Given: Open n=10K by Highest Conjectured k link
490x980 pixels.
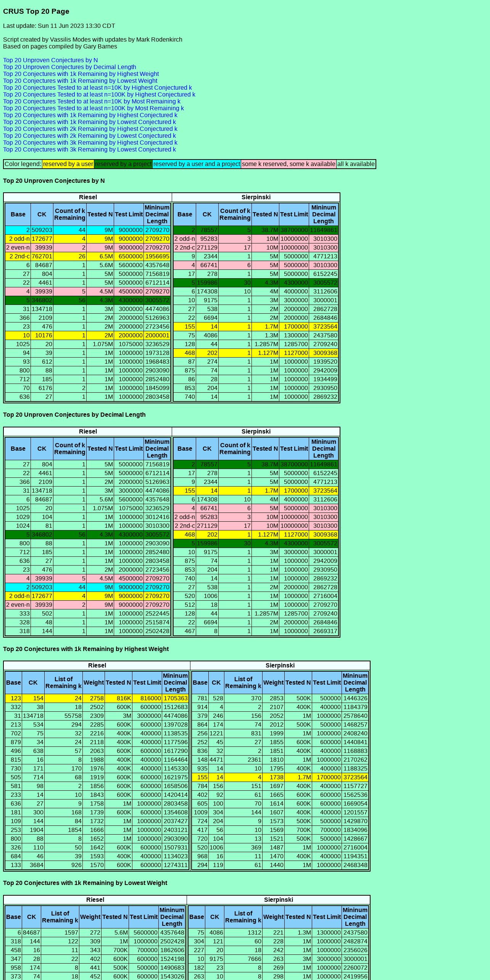Looking at the screenshot, I should click(97, 88).
